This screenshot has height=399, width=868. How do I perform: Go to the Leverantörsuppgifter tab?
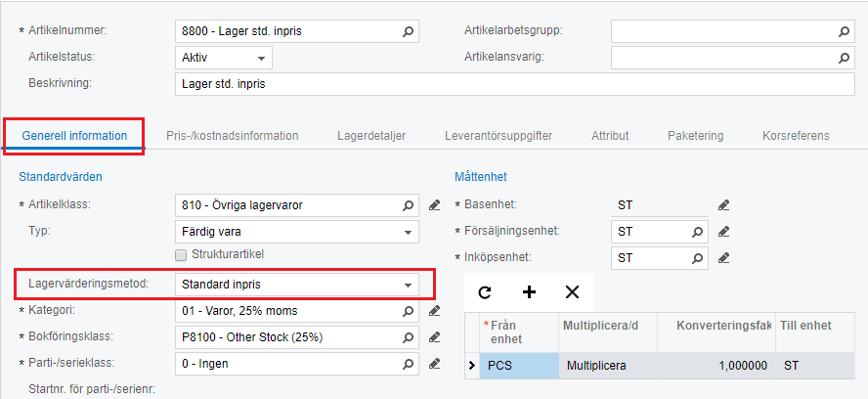(x=499, y=136)
